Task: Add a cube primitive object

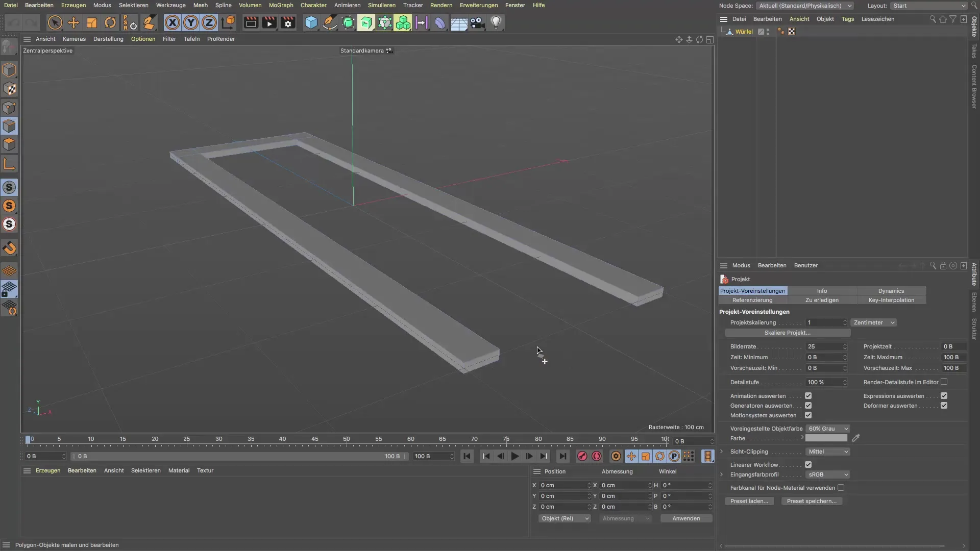Action: 311,22
